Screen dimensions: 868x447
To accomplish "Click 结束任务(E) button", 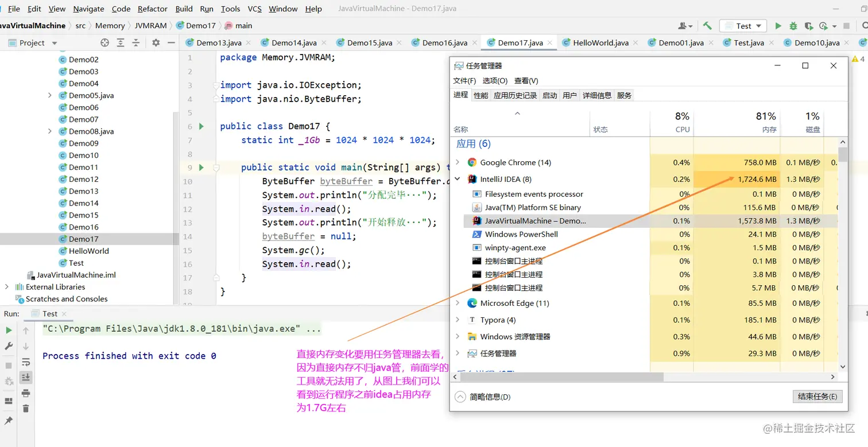I will (817, 397).
